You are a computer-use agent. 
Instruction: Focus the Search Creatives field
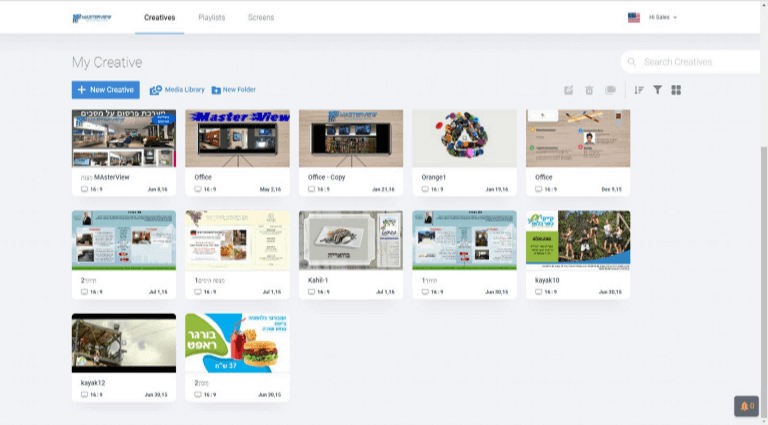695,62
